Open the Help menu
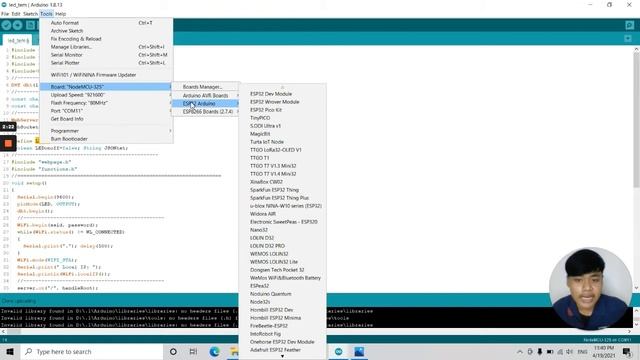This screenshot has height=360, width=640. pyautogui.click(x=60, y=14)
